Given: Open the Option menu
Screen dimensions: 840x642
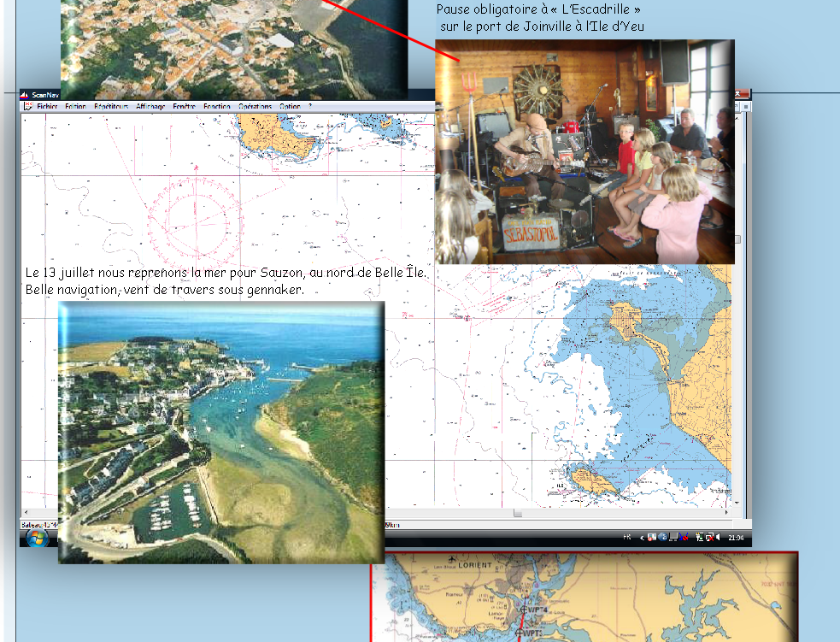Looking at the screenshot, I should (290, 107).
